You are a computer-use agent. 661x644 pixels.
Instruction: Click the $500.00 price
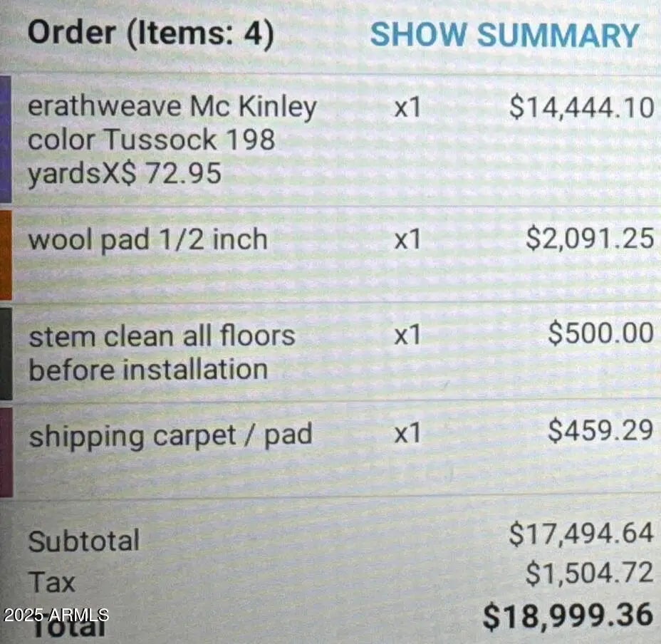(600, 334)
